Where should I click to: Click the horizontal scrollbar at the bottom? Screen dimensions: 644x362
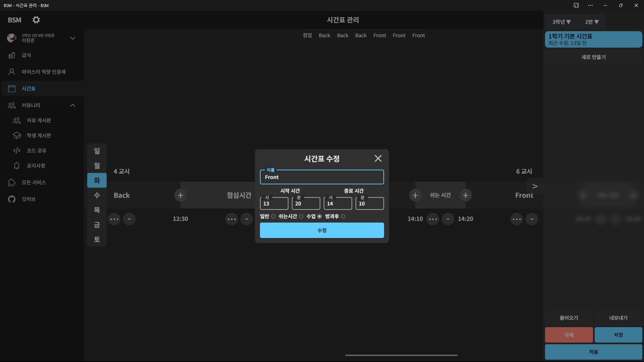[x=401, y=355]
